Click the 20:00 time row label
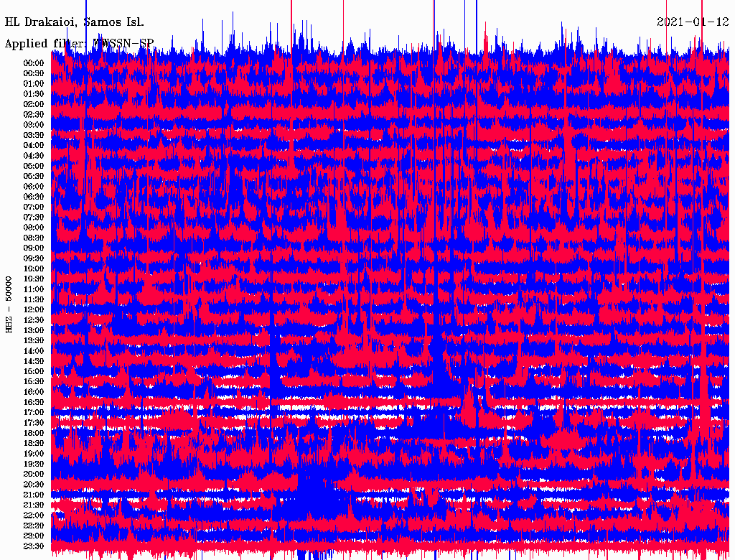 34,474
